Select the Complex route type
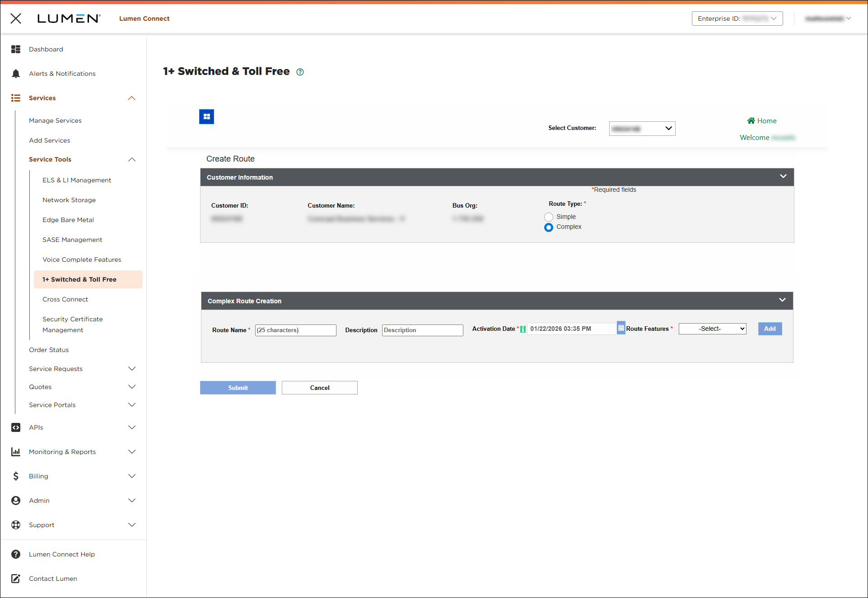 click(x=549, y=227)
